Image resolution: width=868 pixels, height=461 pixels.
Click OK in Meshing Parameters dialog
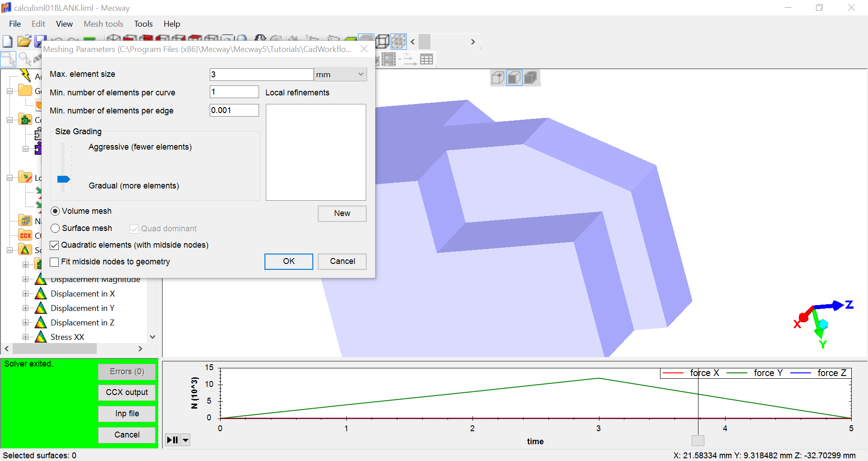coord(288,261)
